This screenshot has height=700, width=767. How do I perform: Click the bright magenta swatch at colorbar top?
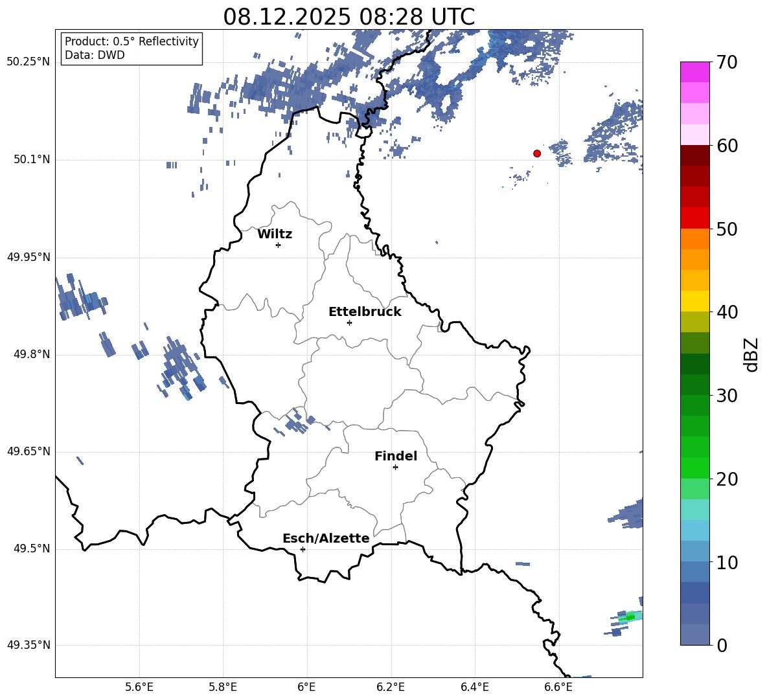pyautogui.click(x=694, y=73)
